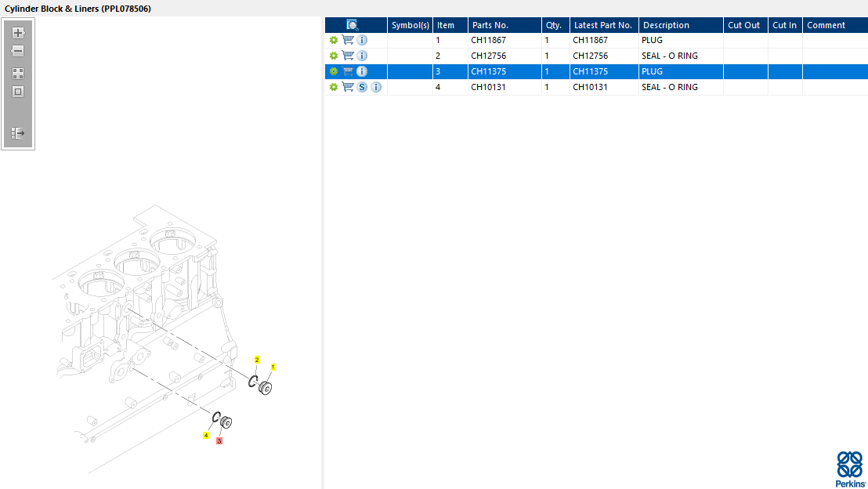Add CH12756 seal to cart

pyautogui.click(x=348, y=56)
